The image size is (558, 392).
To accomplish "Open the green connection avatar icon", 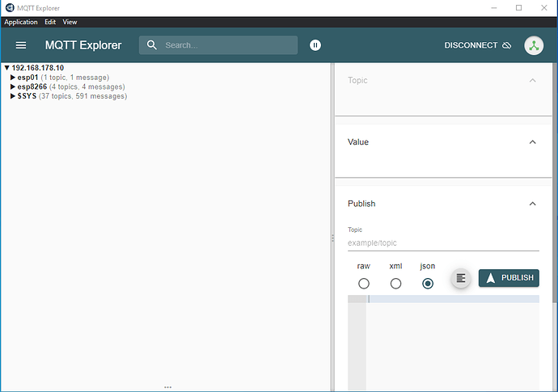I will click(x=534, y=45).
